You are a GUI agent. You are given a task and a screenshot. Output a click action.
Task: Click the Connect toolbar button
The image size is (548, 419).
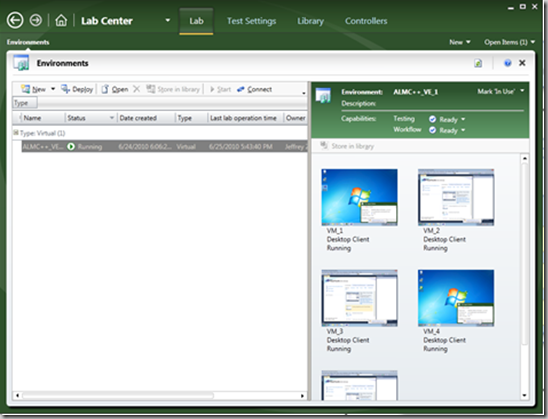pyautogui.click(x=254, y=89)
